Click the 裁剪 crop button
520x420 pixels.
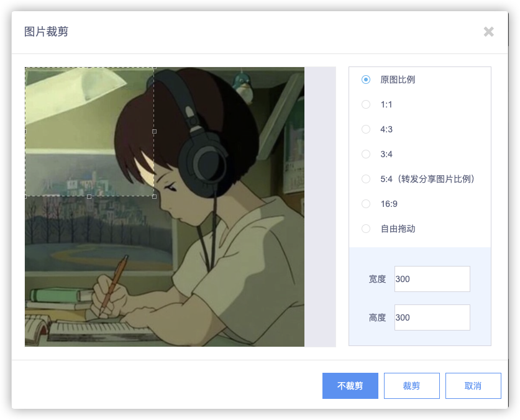click(x=411, y=386)
